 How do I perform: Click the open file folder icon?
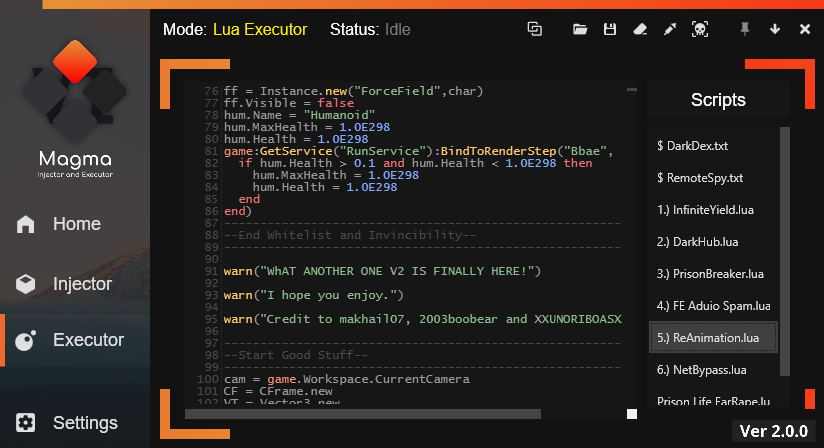[580, 29]
